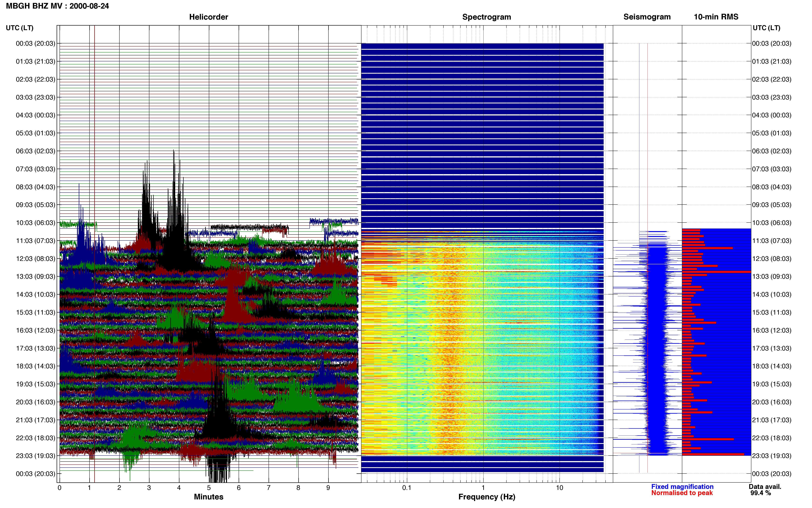
Task: Click left time label '10:03 (06:03)'
Action: [36, 223]
